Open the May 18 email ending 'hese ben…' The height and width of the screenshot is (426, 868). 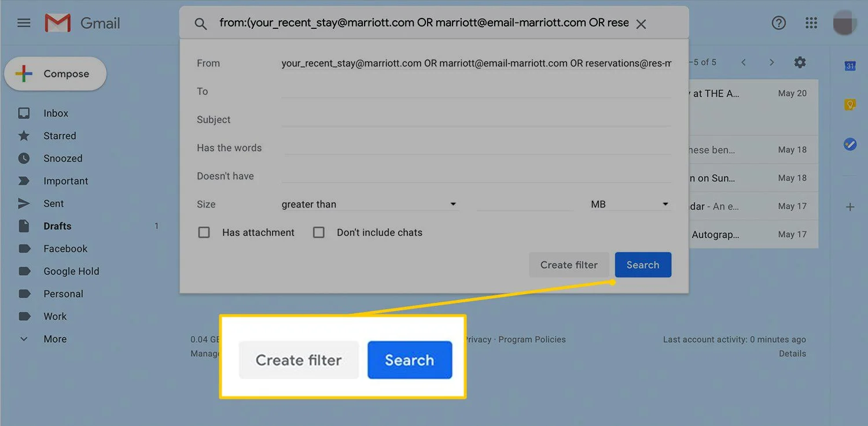click(x=753, y=150)
